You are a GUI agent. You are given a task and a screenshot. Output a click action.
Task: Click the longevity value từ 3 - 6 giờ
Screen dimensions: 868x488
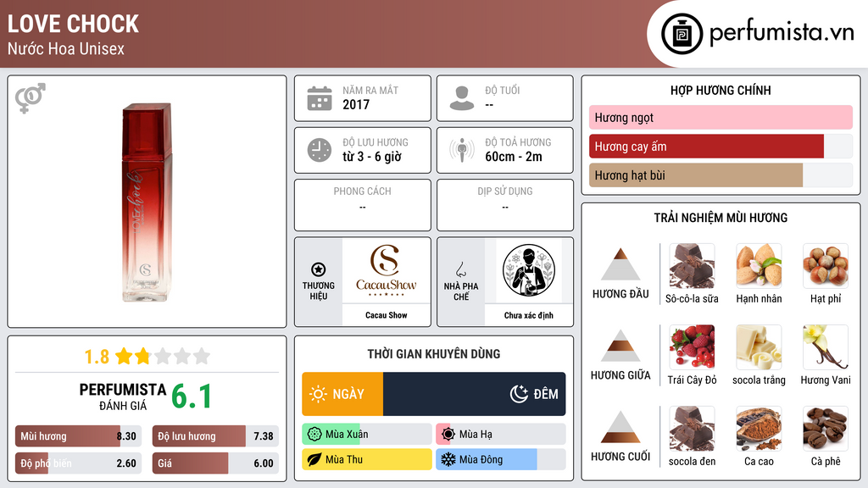(371, 157)
